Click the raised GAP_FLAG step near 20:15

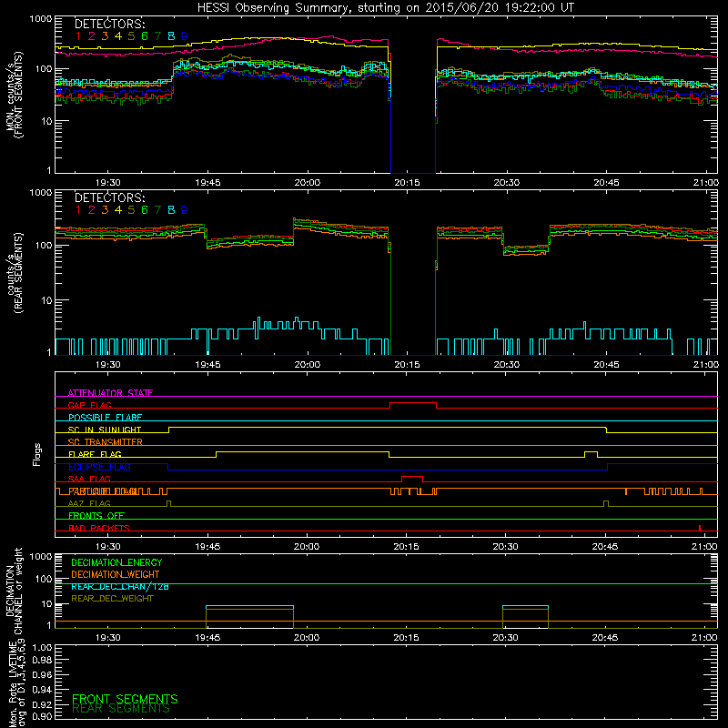pos(413,403)
